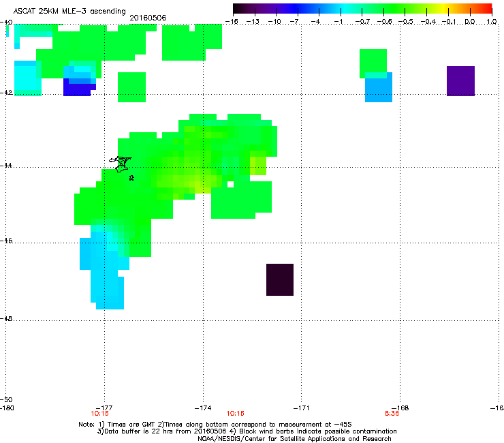Click the 'ASCAT 25KM MLE-3 ascending' title
Image resolution: width=504 pixels, height=443 pixels.
[69, 12]
